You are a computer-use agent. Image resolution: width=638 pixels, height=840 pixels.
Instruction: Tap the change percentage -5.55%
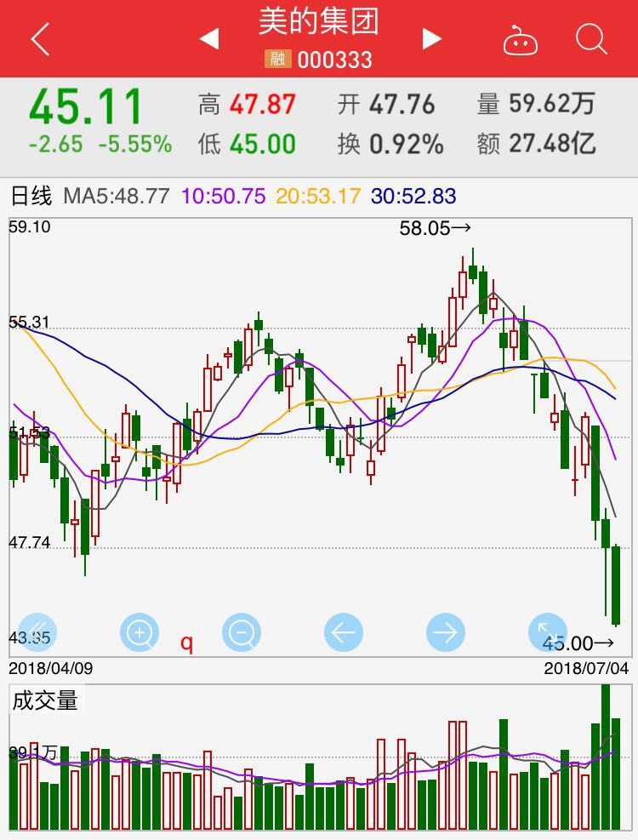coord(135,144)
